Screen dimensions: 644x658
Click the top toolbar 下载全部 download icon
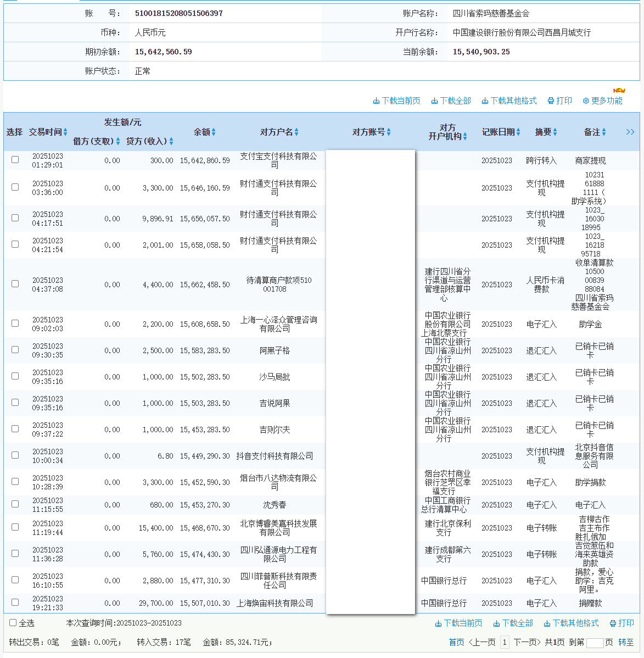coord(434,101)
